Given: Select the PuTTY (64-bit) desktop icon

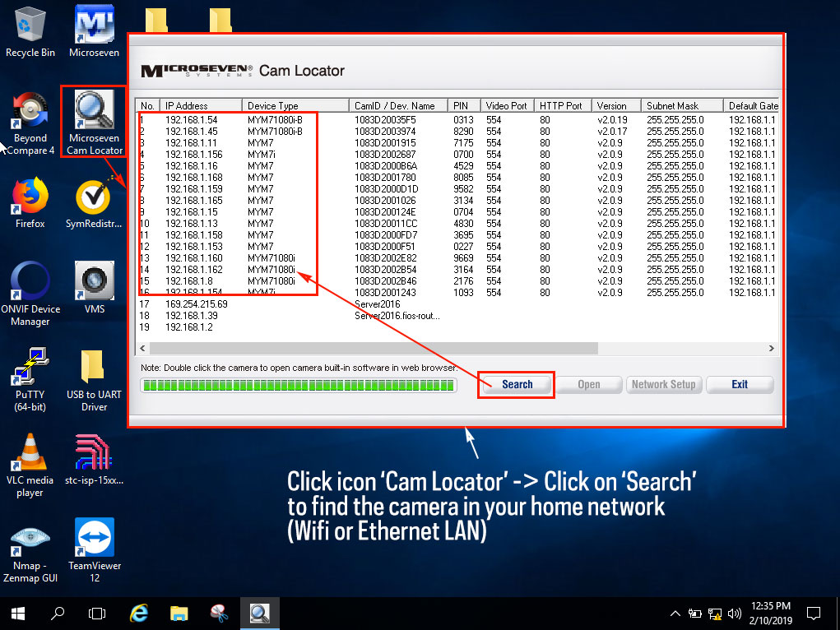Looking at the screenshot, I should (x=30, y=379).
